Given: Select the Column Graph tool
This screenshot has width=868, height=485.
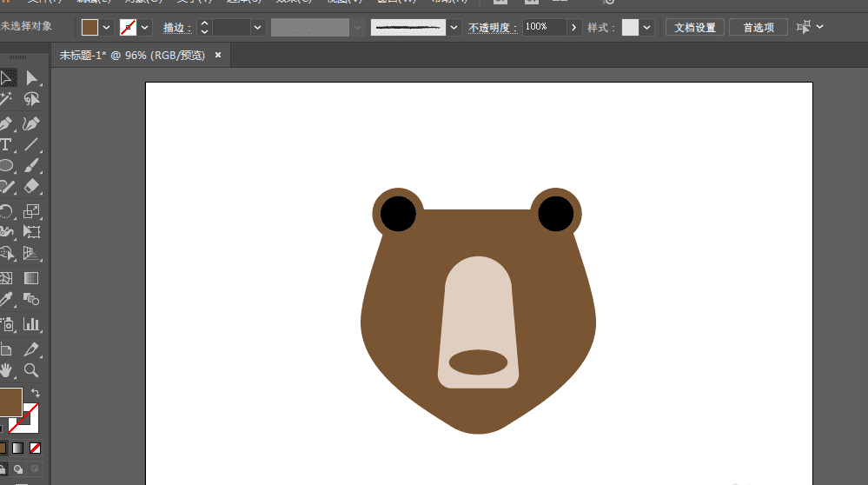Looking at the screenshot, I should click(32, 325).
